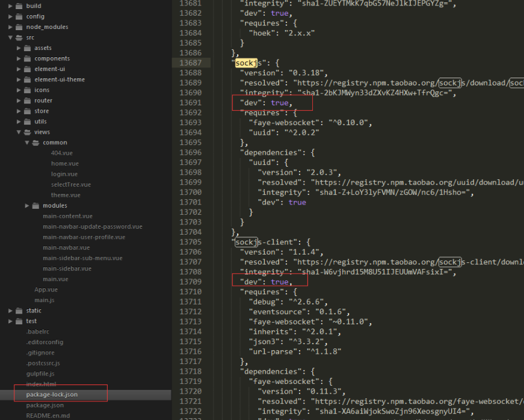Open README.en.md file
This screenshot has height=420, width=524.
pos(48,416)
